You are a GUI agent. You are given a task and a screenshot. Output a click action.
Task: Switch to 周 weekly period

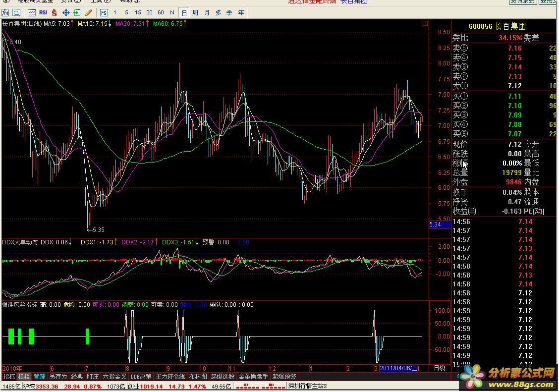195,13
